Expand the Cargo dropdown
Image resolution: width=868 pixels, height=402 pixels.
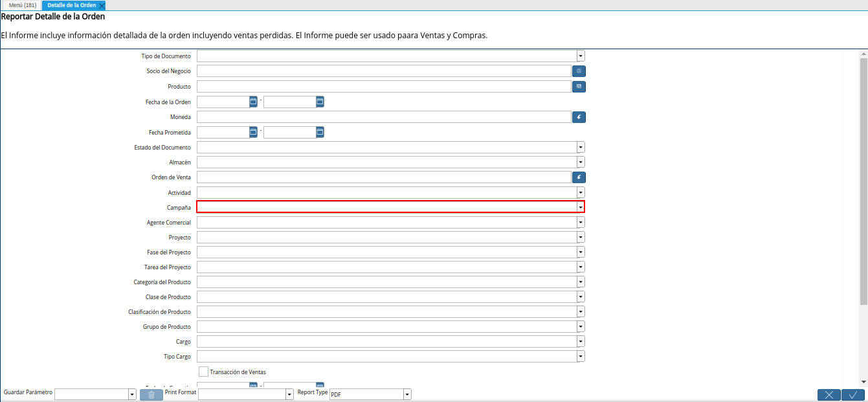click(581, 342)
